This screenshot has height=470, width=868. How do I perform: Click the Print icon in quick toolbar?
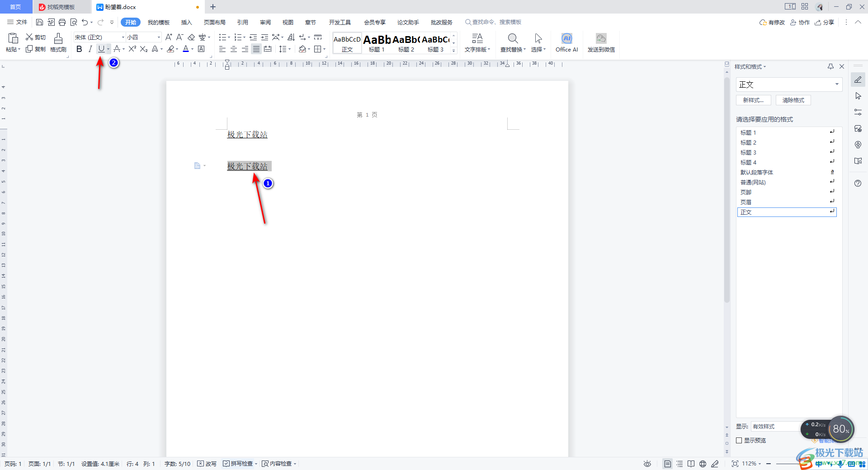point(62,22)
